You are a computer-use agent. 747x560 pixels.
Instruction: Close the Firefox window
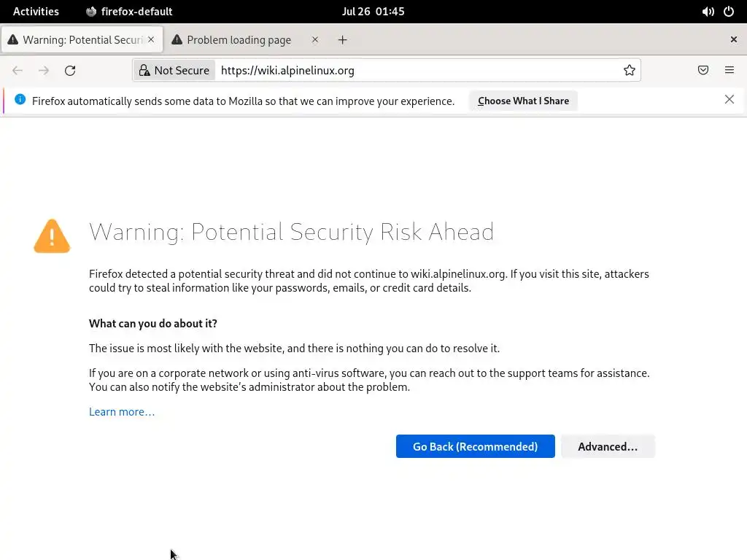click(x=734, y=39)
